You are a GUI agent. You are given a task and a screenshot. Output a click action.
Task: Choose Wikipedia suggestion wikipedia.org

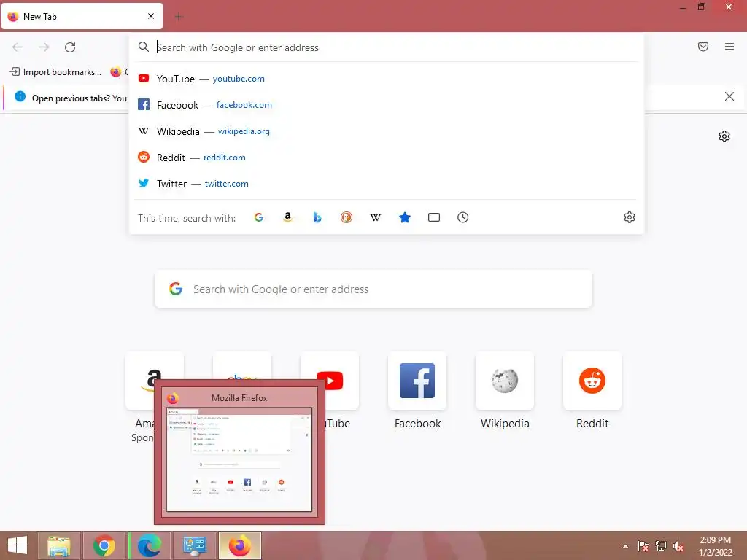[x=387, y=131]
